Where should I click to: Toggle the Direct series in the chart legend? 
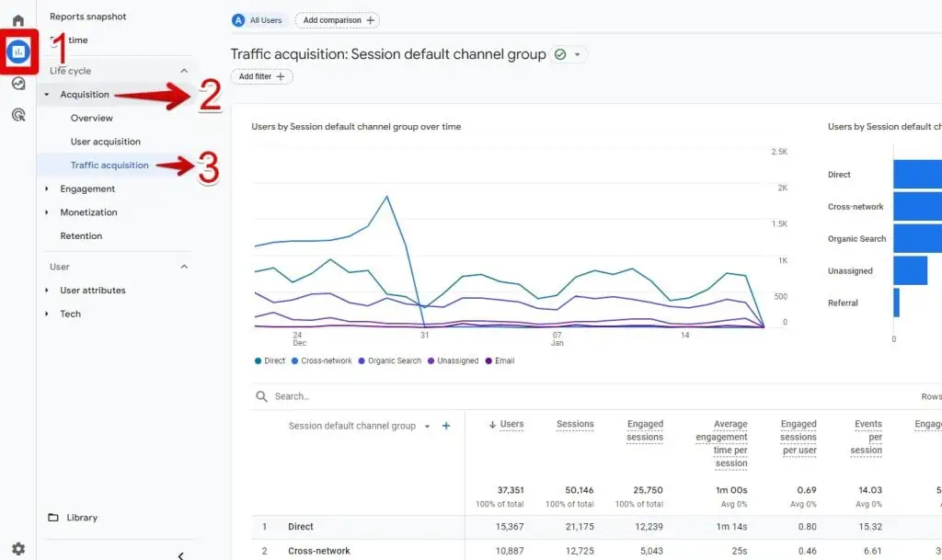point(269,360)
